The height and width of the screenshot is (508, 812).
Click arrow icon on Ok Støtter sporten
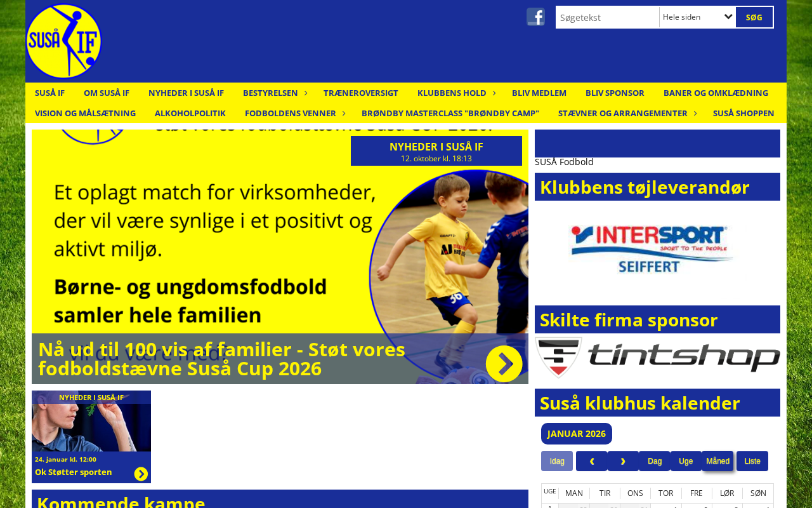(x=141, y=474)
